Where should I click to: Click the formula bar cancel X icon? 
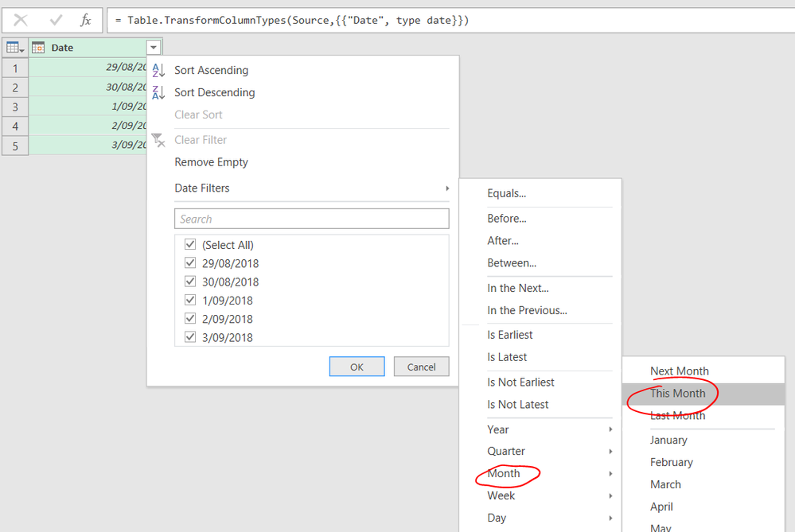(x=21, y=20)
